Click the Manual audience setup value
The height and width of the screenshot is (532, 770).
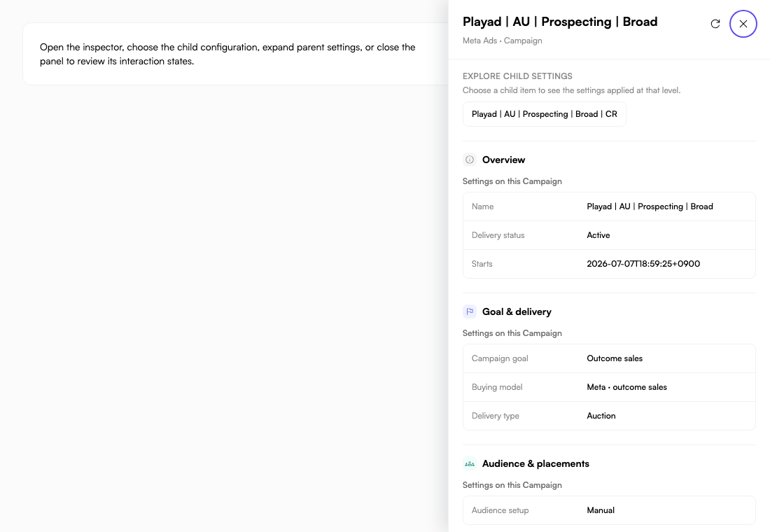(x=601, y=510)
